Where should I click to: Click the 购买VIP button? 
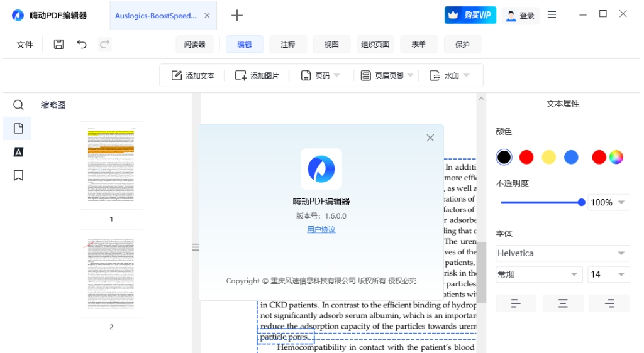coord(470,15)
